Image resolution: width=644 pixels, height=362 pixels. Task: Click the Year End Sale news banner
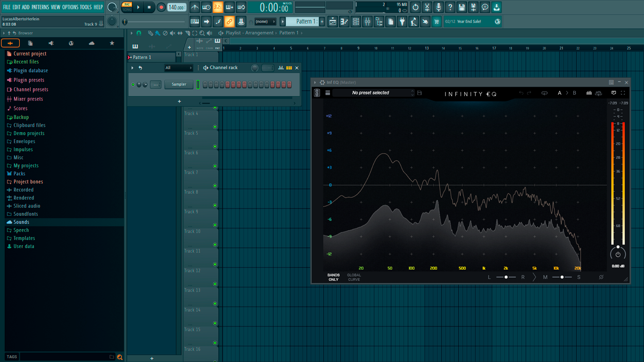(472, 21)
